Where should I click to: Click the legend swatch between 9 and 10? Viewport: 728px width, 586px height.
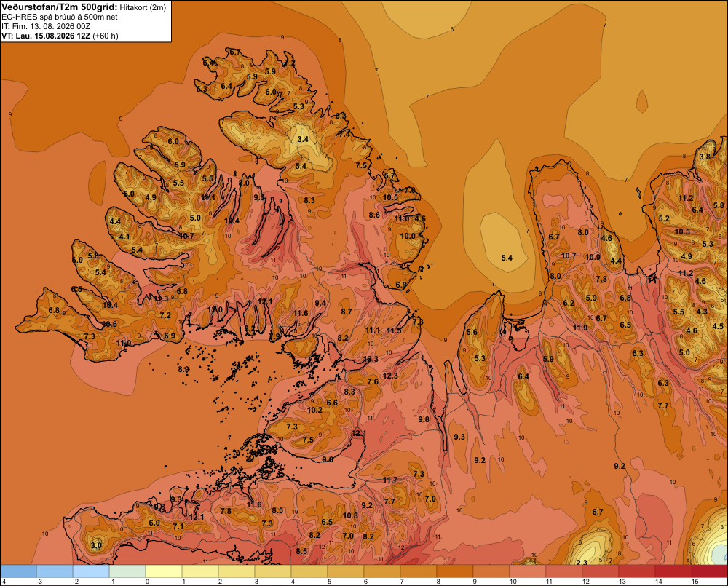coord(491,571)
